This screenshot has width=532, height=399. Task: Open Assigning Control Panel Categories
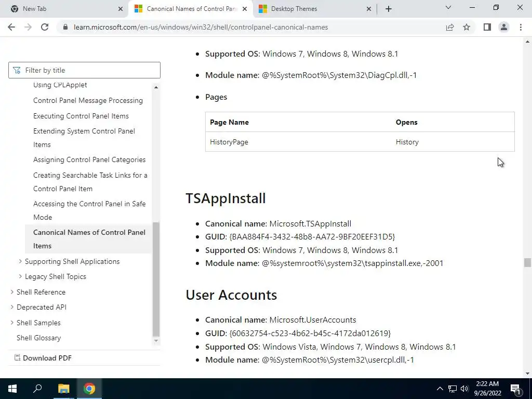[89, 160]
